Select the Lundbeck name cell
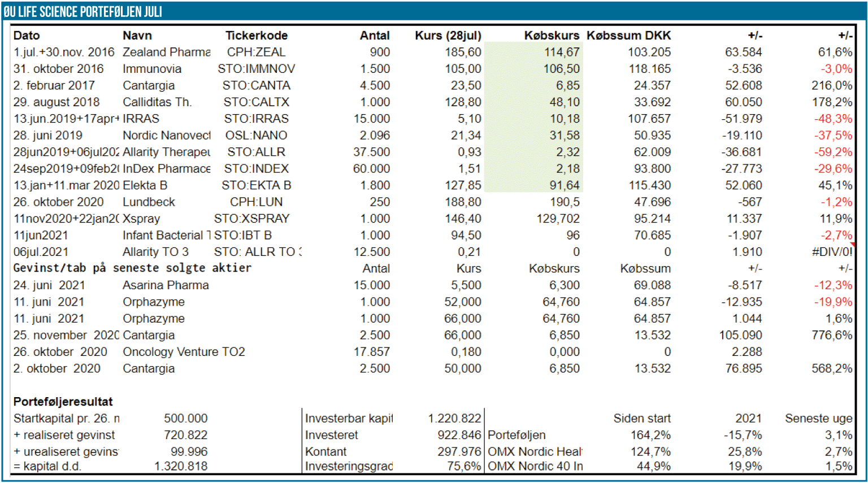The width and height of the screenshot is (868, 483). coord(149,202)
